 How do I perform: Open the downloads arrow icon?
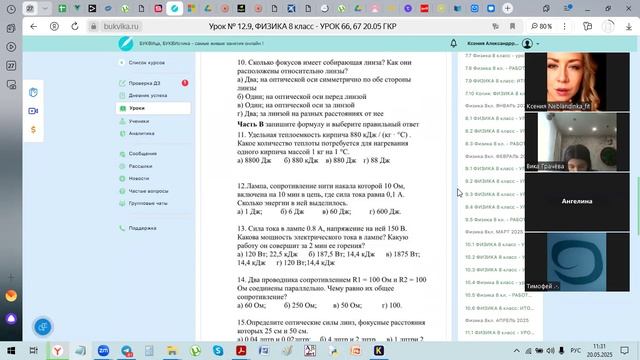point(629,27)
